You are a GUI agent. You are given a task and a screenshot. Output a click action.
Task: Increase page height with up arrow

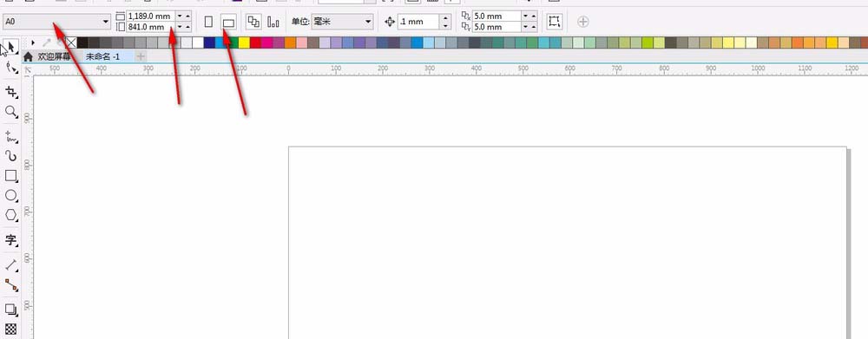[187, 27]
